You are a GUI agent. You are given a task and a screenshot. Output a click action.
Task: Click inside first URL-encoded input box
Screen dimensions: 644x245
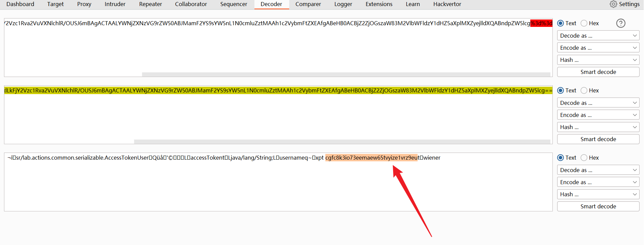click(278, 47)
